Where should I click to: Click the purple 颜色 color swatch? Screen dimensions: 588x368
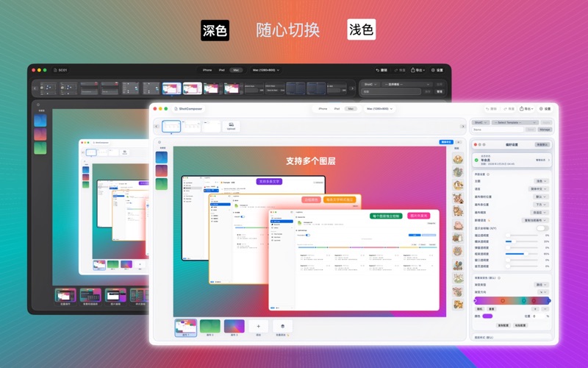487,316
